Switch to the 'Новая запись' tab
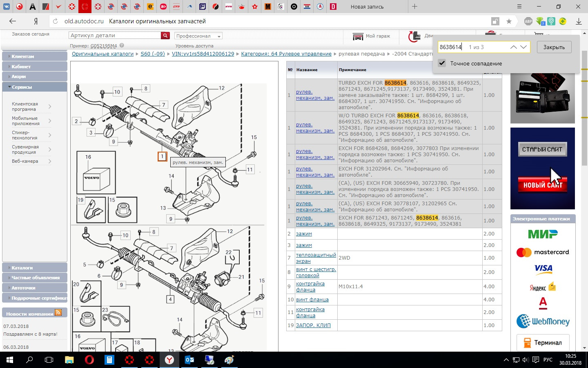 pyautogui.click(x=367, y=7)
